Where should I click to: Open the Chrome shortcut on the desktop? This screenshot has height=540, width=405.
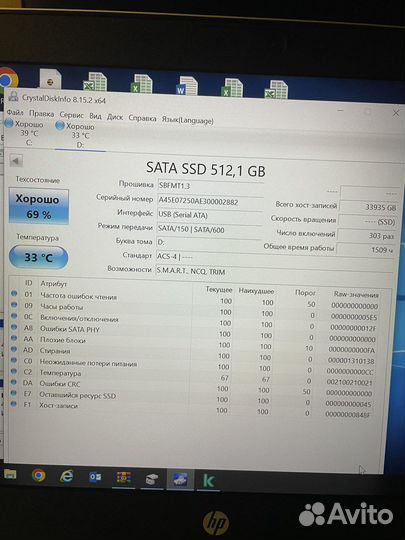[x=8, y=80]
